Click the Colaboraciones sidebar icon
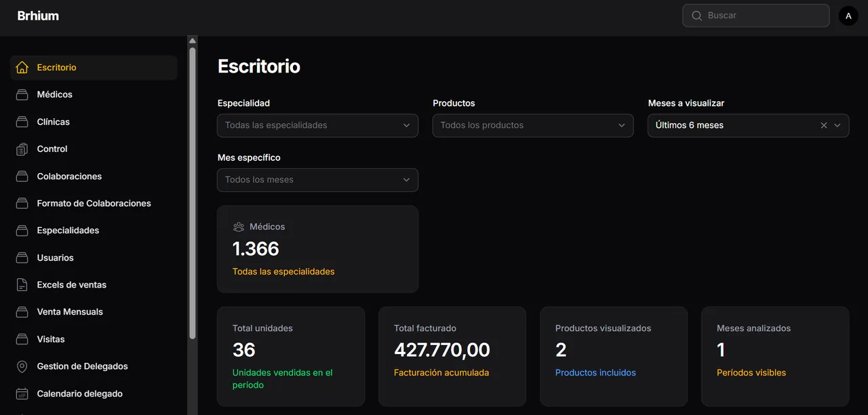The height and width of the screenshot is (415, 868). (22, 176)
